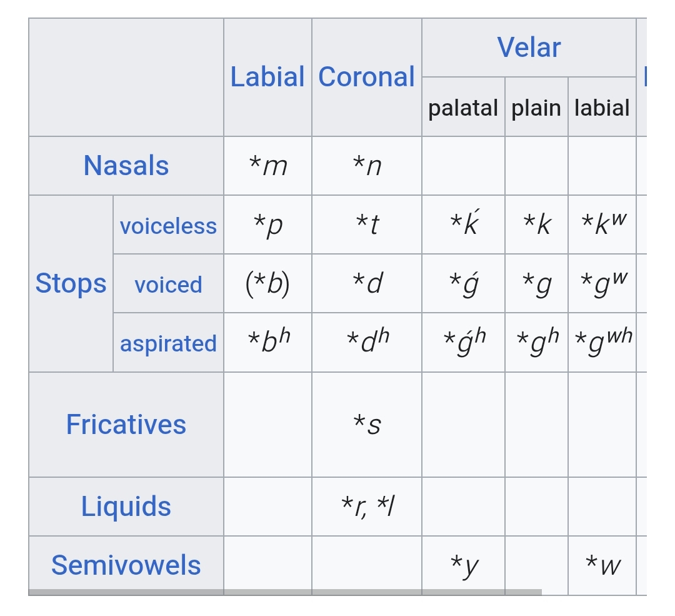
Task: Click the Liquids row header link
Action: (x=126, y=507)
